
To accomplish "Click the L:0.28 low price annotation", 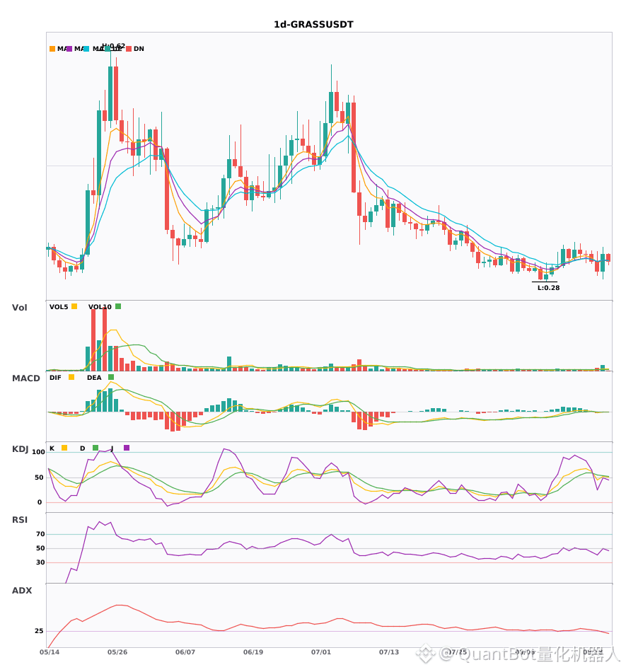I will point(549,288).
